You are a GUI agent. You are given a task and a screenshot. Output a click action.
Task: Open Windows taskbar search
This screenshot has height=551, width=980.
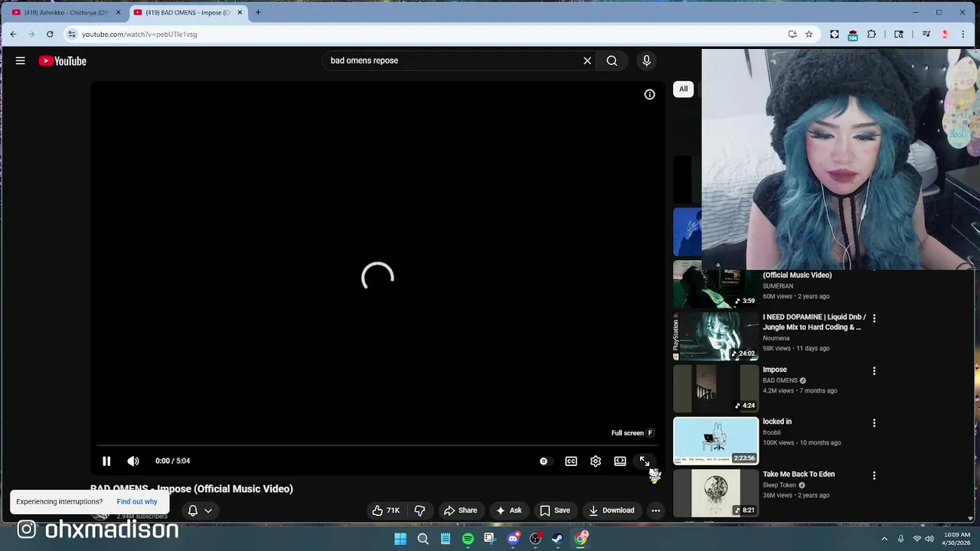[x=423, y=539]
